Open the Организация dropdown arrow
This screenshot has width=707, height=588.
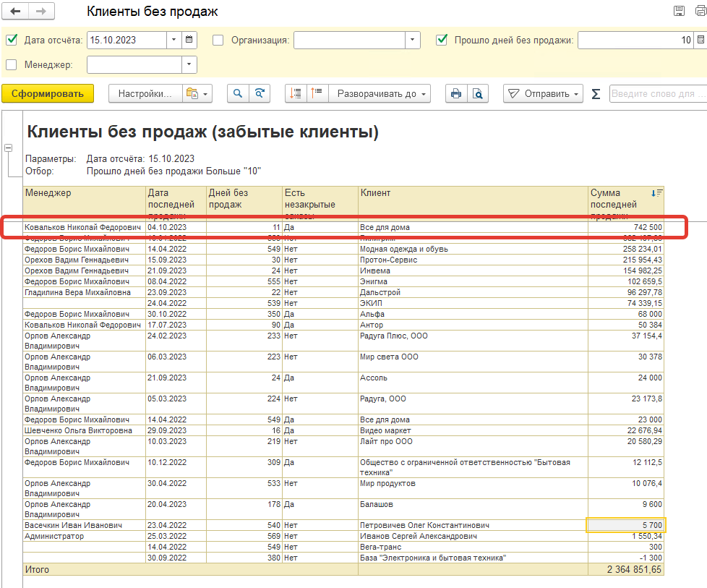click(413, 40)
